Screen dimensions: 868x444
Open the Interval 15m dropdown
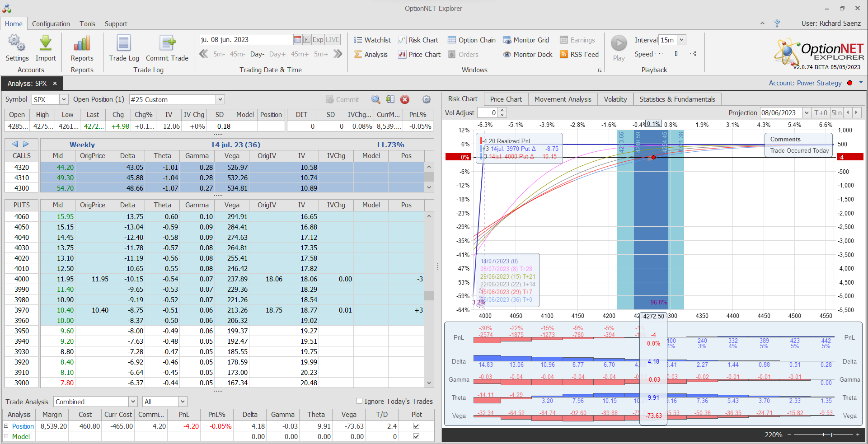coord(681,40)
